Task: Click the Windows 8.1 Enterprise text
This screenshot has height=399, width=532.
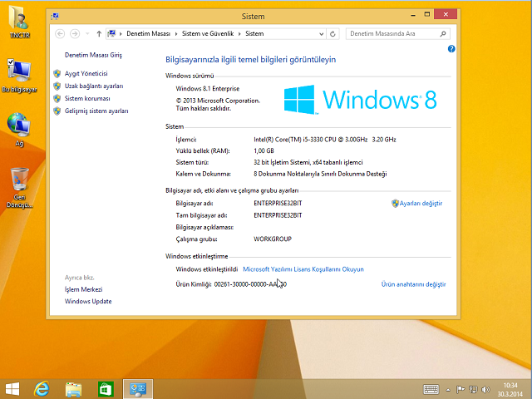Action: [208, 89]
